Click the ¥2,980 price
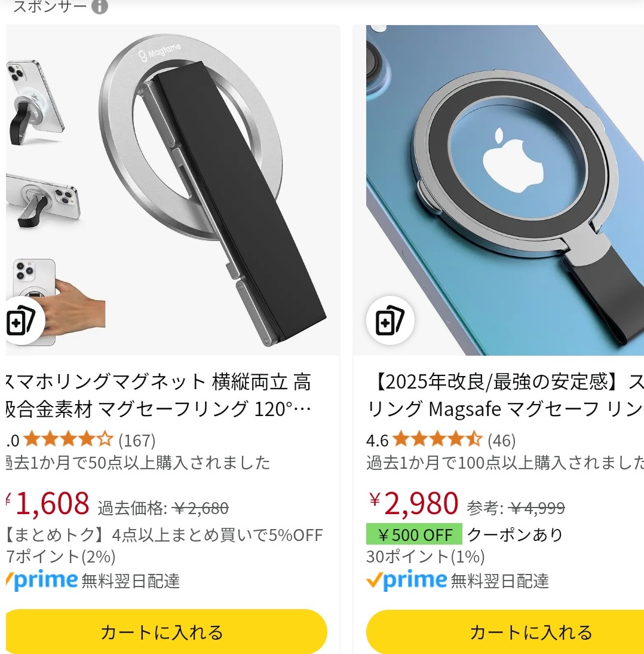Image resolution: width=644 pixels, height=654 pixels. click(414, 503)
